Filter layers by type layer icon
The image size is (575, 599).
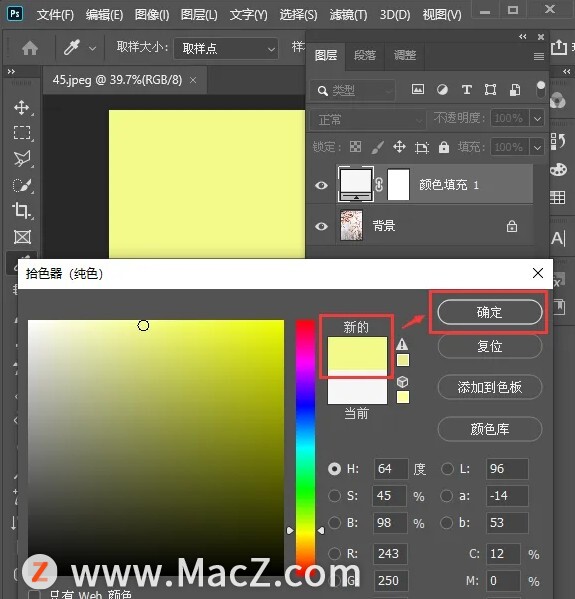pyautogui.click(x=466, y=90)
